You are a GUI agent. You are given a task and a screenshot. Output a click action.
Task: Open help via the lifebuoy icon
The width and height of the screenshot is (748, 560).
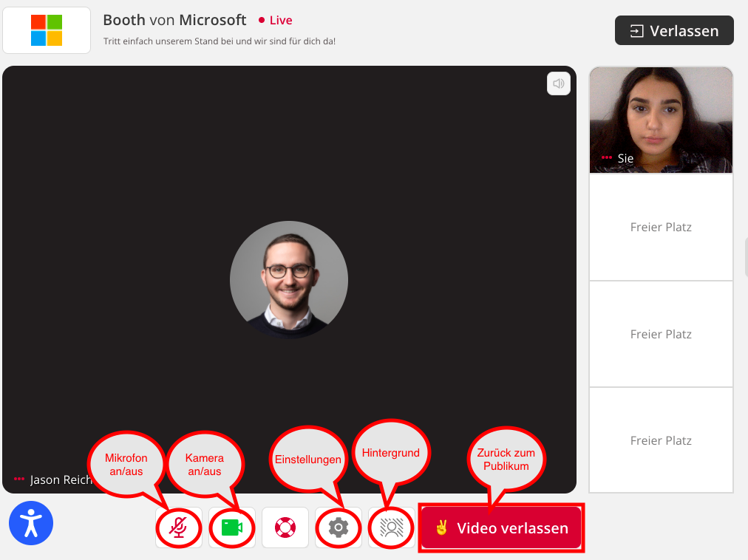[x=285, y=527]
